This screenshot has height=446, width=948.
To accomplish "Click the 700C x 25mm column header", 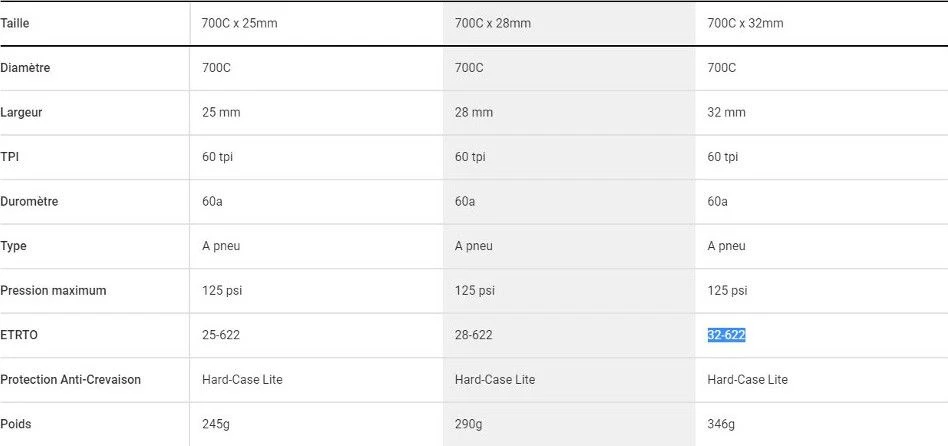I will pyautogui.click(x=239, y=23).
